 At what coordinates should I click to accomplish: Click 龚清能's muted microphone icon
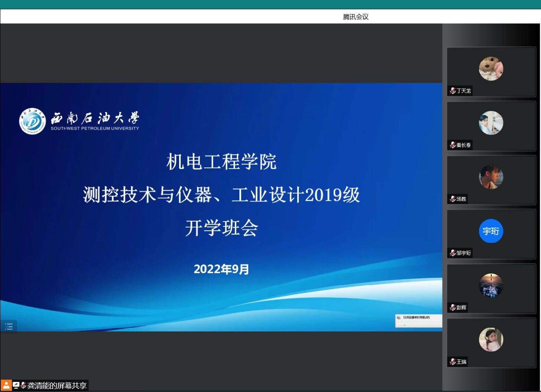tap(23, 385)
